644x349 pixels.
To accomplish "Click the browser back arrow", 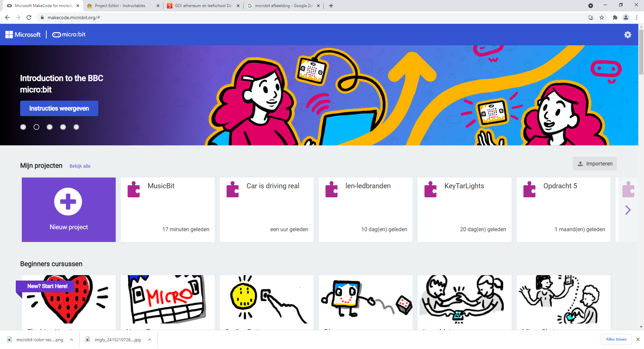I will pyautogui.click(x=7, y=17).
